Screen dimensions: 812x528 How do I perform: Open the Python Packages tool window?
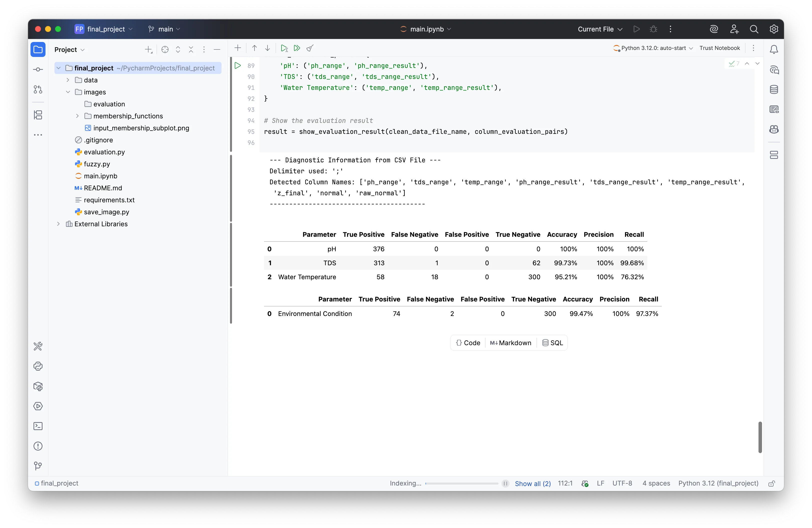pyautogui.click(x=38, y=387)
